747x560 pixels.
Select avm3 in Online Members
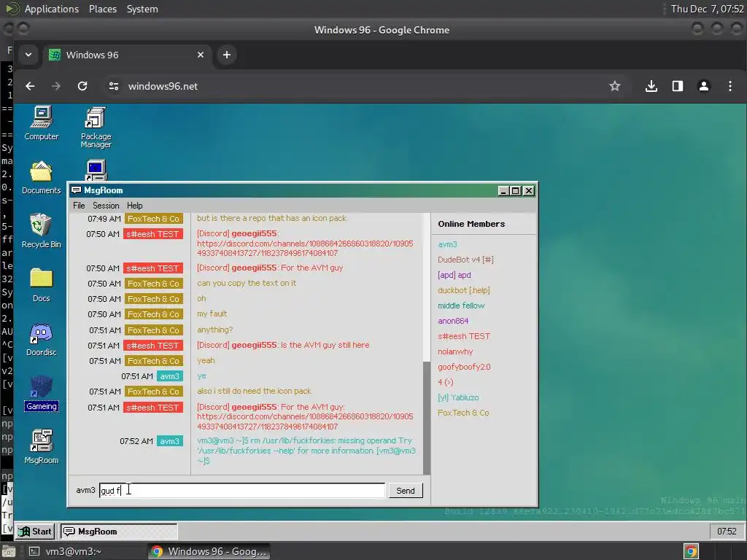point(447,244)
